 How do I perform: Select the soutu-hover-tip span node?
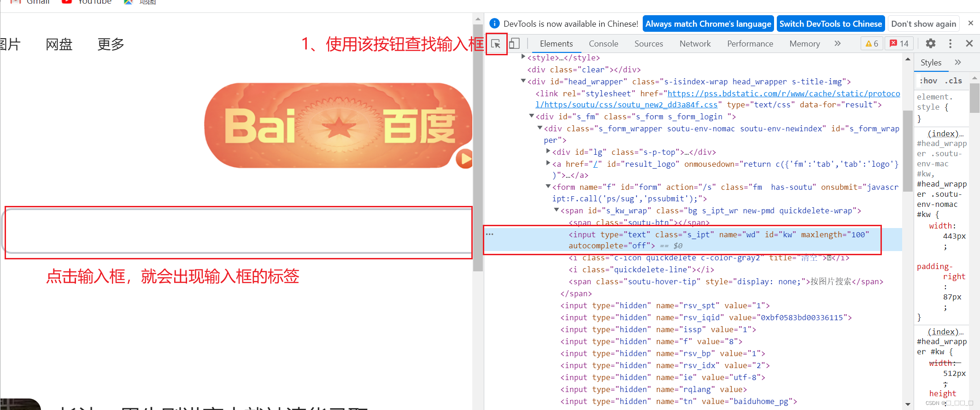(726, 281)
